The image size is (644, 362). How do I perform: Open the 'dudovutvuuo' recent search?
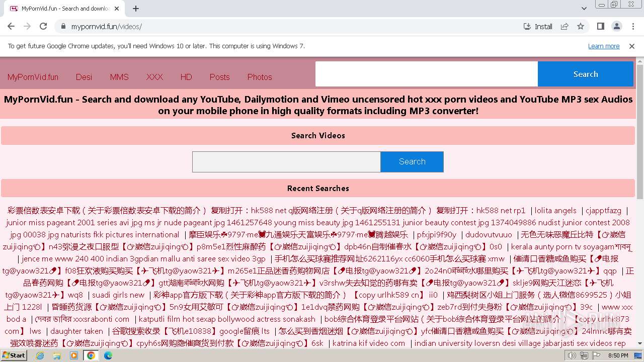pos(489,235)
